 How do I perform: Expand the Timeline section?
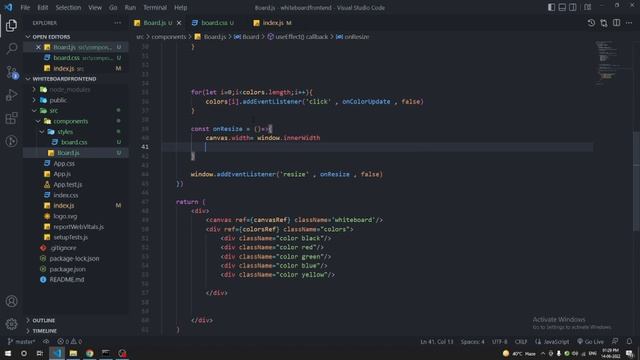[x=76, y=331]
